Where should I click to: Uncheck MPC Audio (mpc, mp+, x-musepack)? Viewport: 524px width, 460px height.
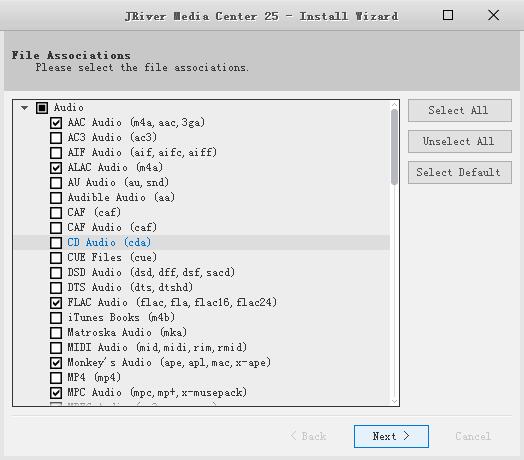click(56, 393)
